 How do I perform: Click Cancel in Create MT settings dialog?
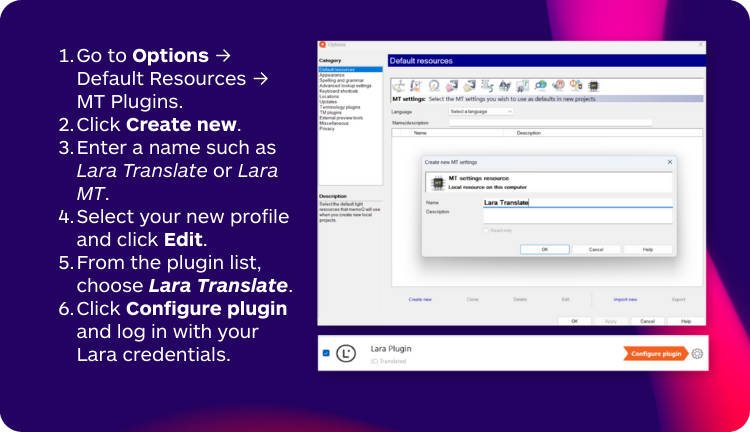point(596,249)
